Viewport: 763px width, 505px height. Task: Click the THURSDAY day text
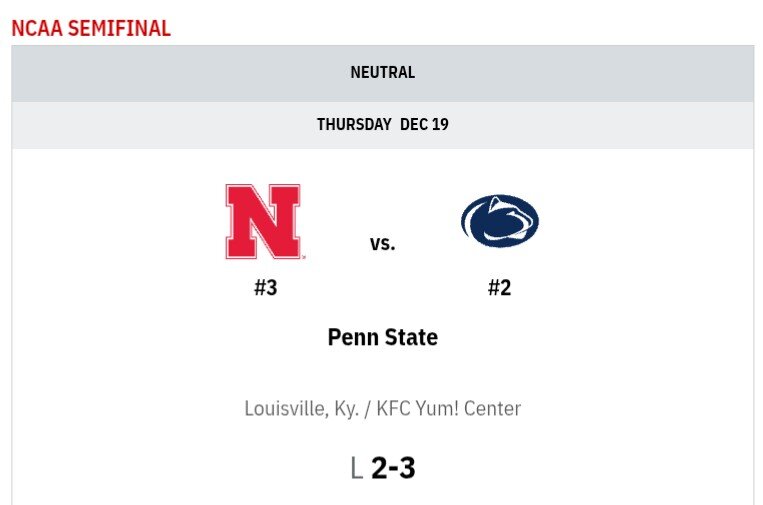click(354, 125)
